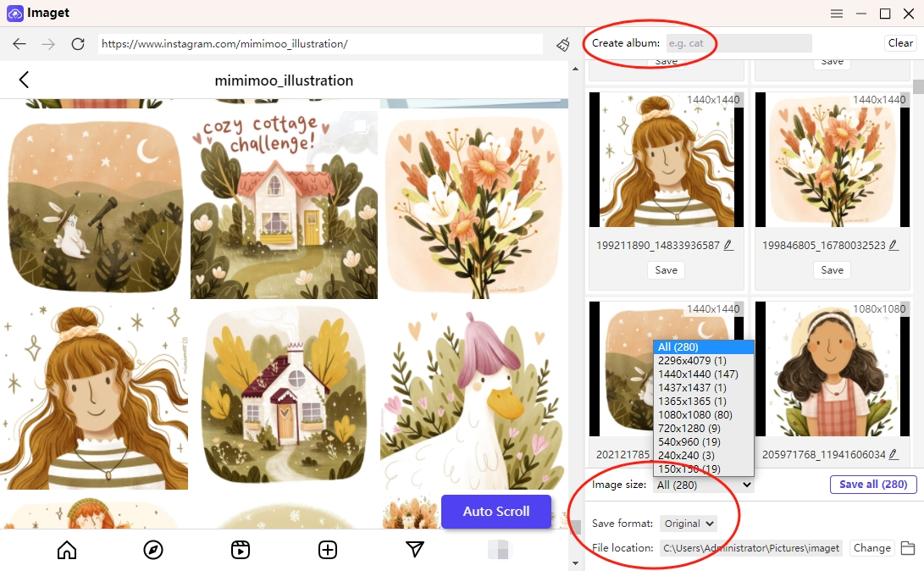Image resolution: width=924 pixels, height=571 pixels.
Task: Open the Instagram home icon
Action: click(67, 550)
